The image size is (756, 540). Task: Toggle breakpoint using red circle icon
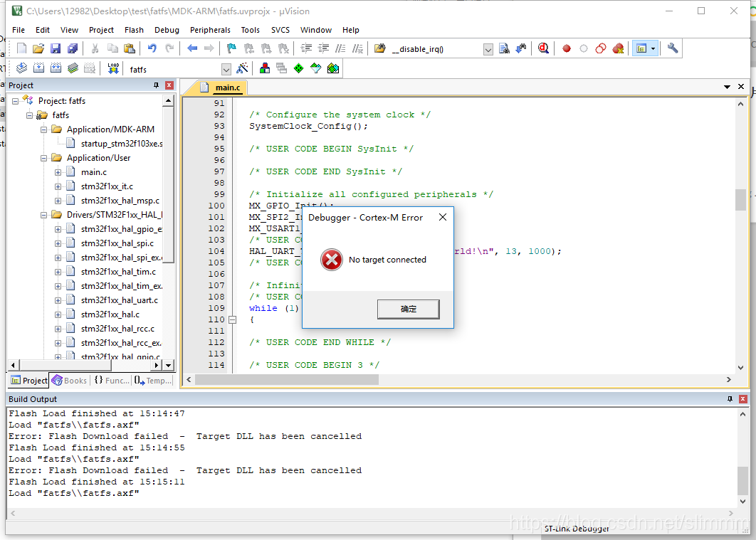(567, 48)
